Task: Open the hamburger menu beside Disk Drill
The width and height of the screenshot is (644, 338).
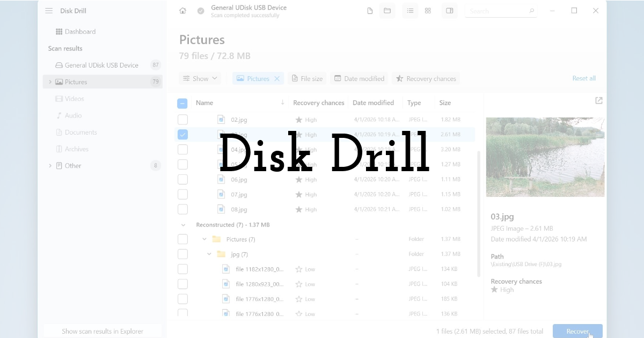Action: pyautogui.click(x=49, y=10)
